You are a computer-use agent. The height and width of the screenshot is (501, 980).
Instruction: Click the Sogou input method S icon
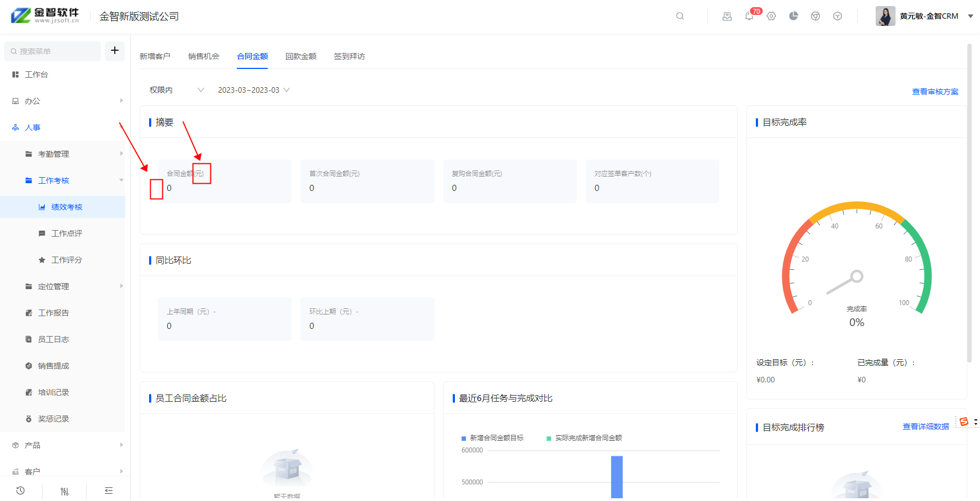[964, 422]
